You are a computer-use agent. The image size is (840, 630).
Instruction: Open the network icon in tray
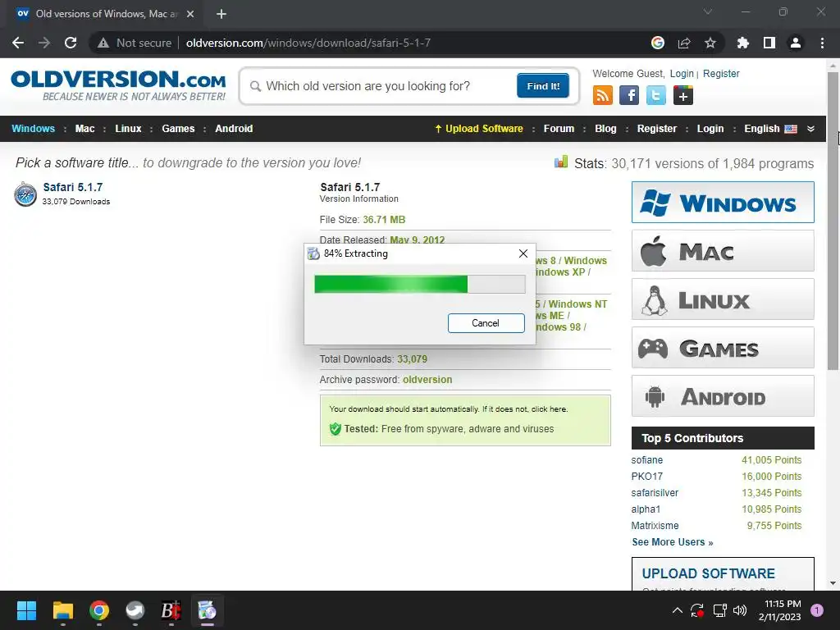pos(719,610)
